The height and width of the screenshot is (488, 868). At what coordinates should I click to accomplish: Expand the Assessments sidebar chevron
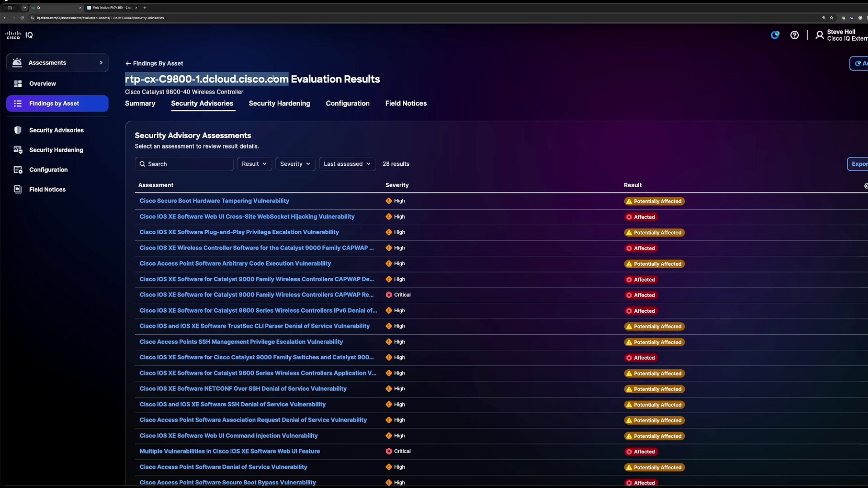point(101,63)
